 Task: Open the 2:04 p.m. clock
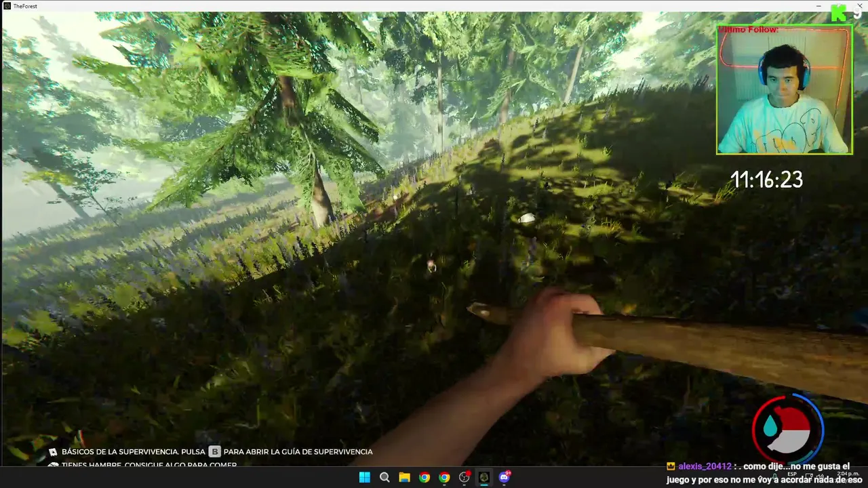tap(848, 473)
